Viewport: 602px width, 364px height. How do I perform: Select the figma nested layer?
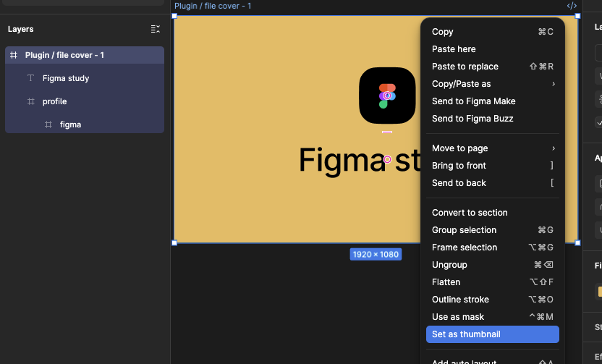coord(85,124)
